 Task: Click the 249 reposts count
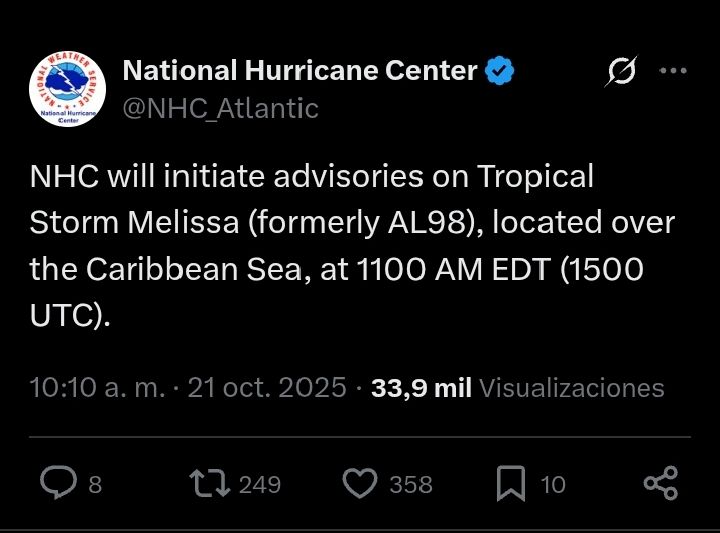tap(260, 485)
